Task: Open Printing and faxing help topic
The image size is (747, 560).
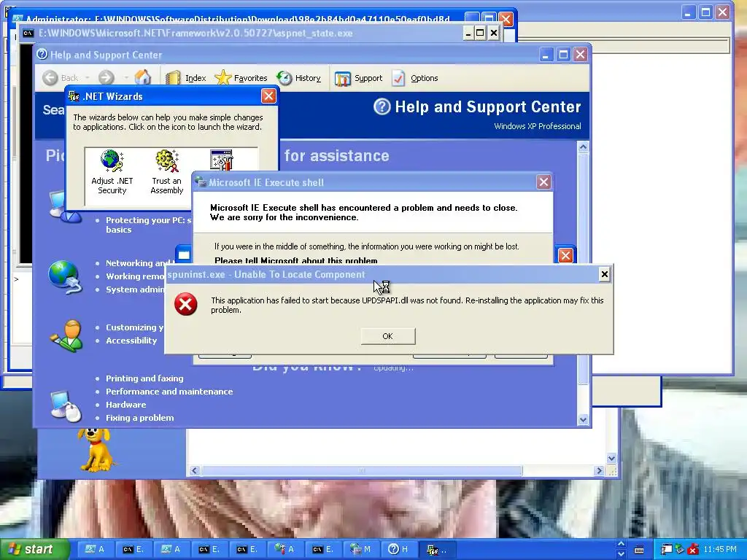Action: tap(144, 378)
